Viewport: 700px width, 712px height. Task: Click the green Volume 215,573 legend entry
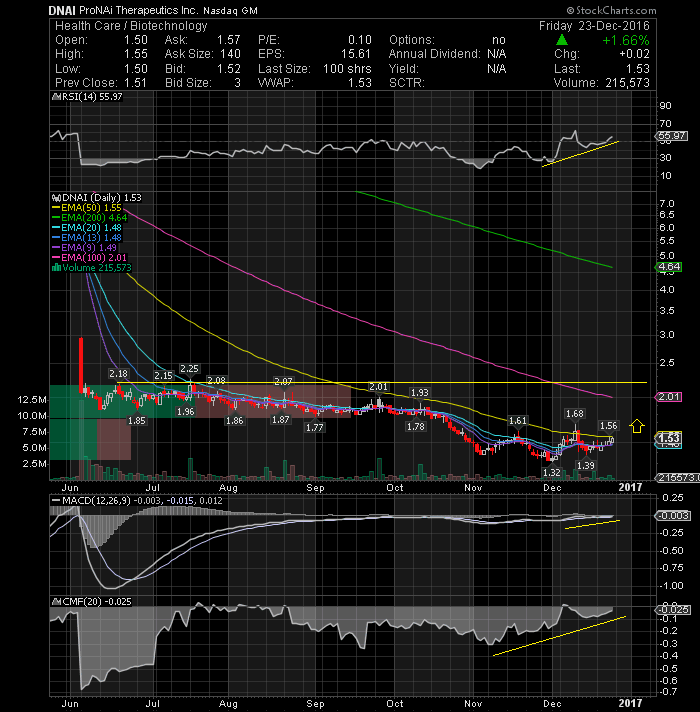(x=92, y=268)
